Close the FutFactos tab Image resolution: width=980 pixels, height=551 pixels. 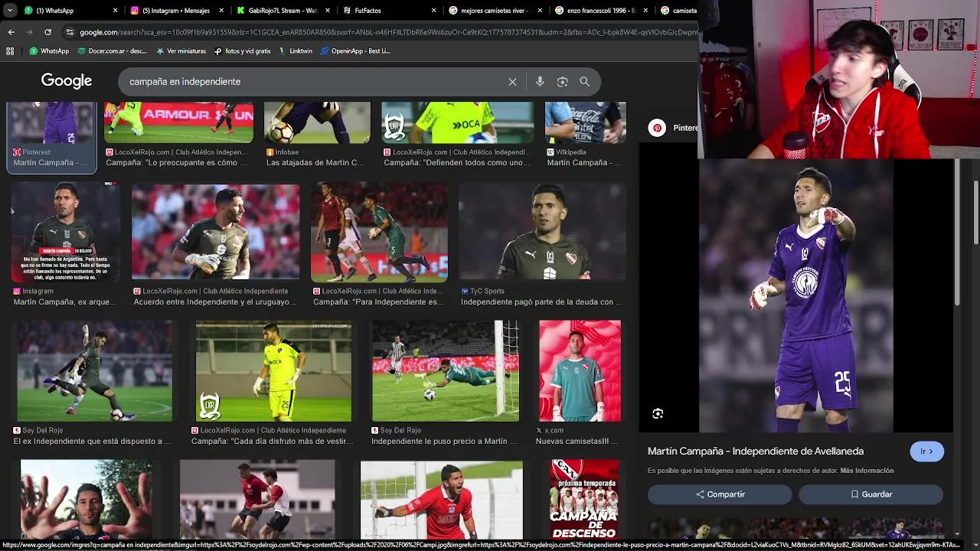point(433,11)
